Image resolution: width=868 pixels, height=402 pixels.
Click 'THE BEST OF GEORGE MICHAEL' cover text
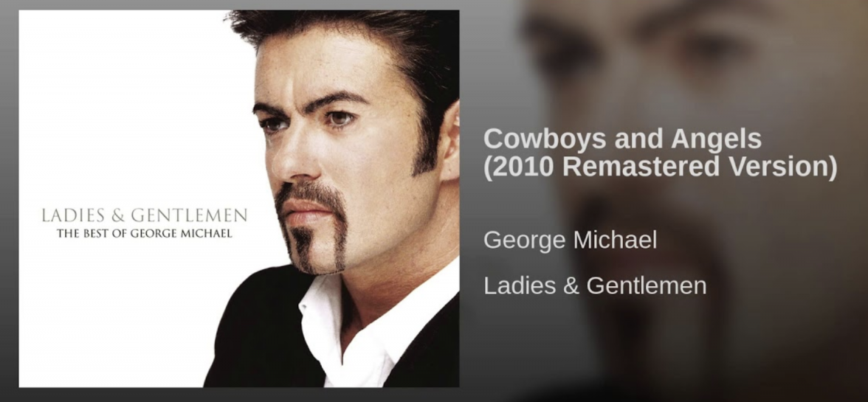[x=145, y=233]
